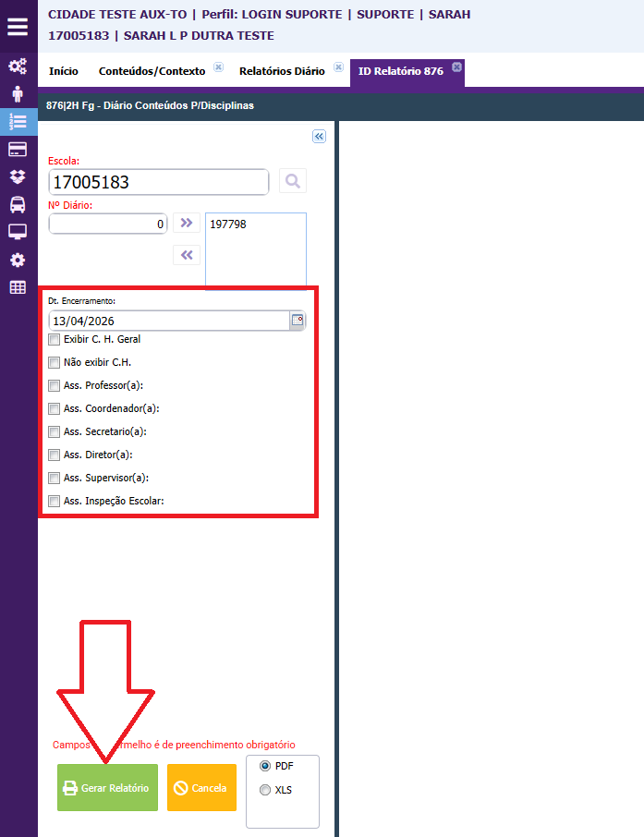Enable the Exibir C. H. Geral checkbox
The height and width of the screenshot is (837, 644).
point(54,339)
